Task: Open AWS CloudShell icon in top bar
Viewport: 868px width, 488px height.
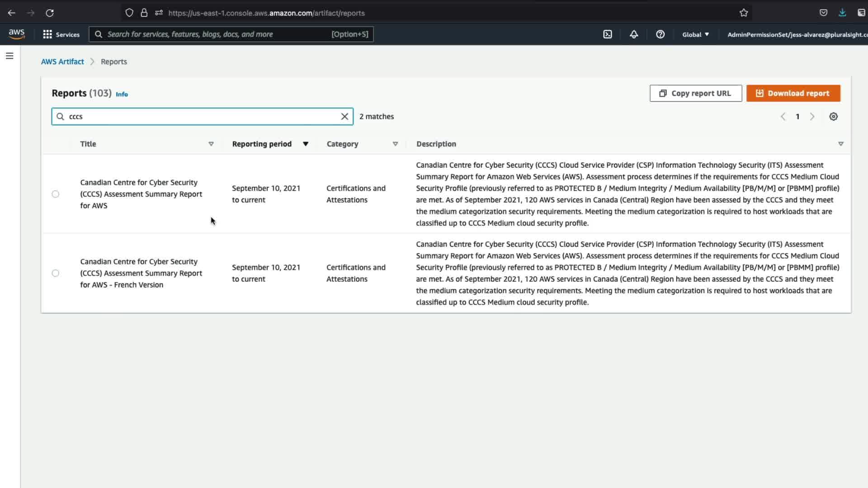Action: 608,34
